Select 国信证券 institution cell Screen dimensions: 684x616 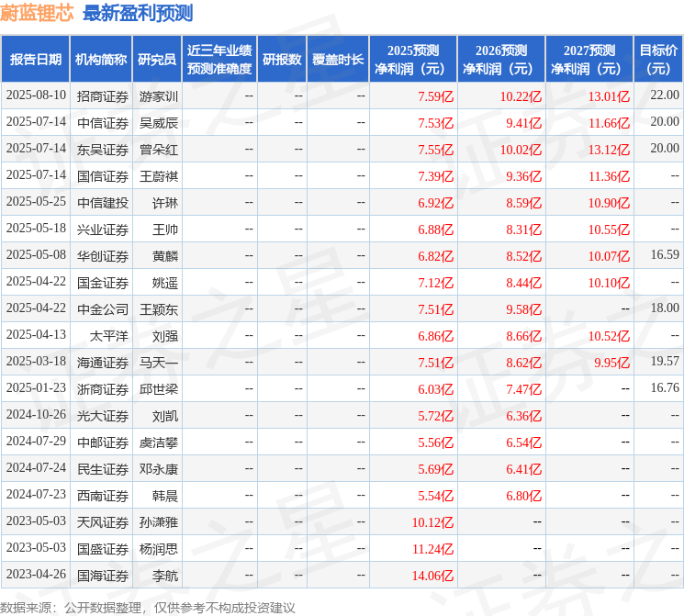pyautogui.click(x=103, y=176)
